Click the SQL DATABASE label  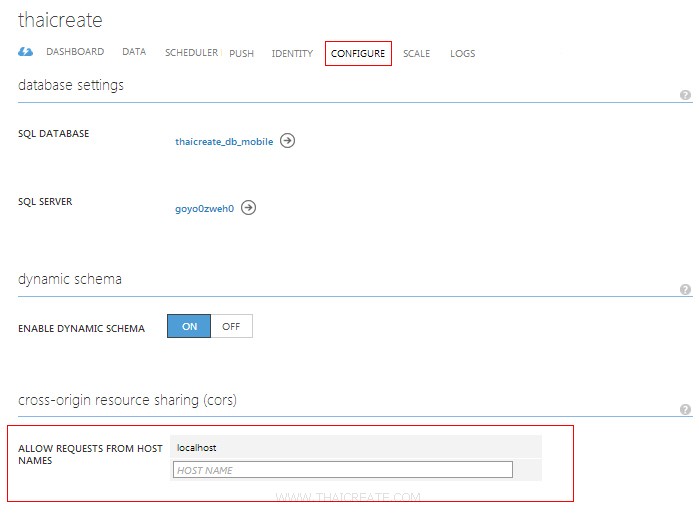pos(53,134)
